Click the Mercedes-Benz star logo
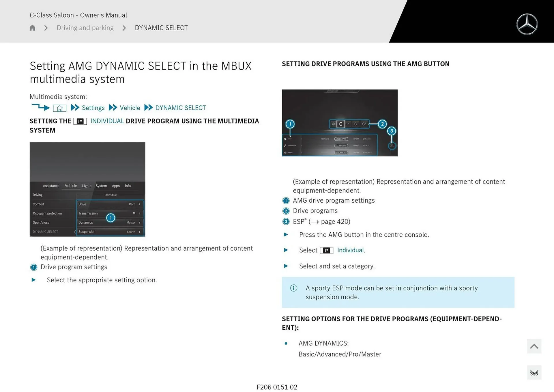554x392 pixels. click(527, 24)
